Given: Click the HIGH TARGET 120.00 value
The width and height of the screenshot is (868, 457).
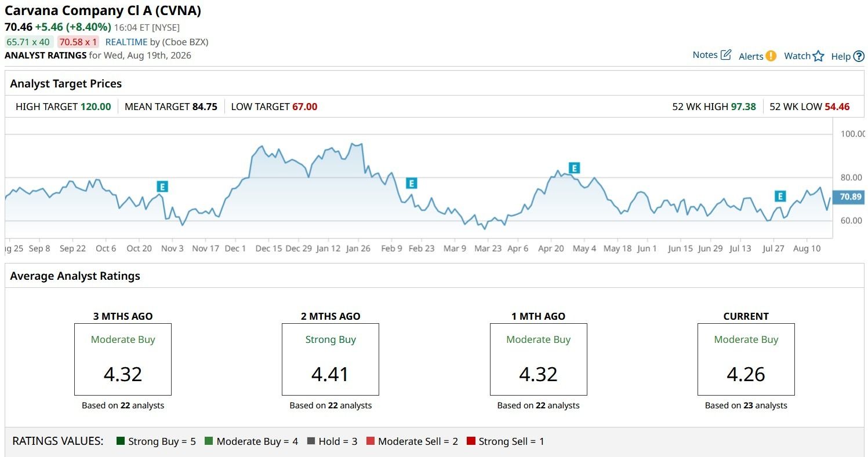Looking at the screenshot, I should [x=96, y=107].
